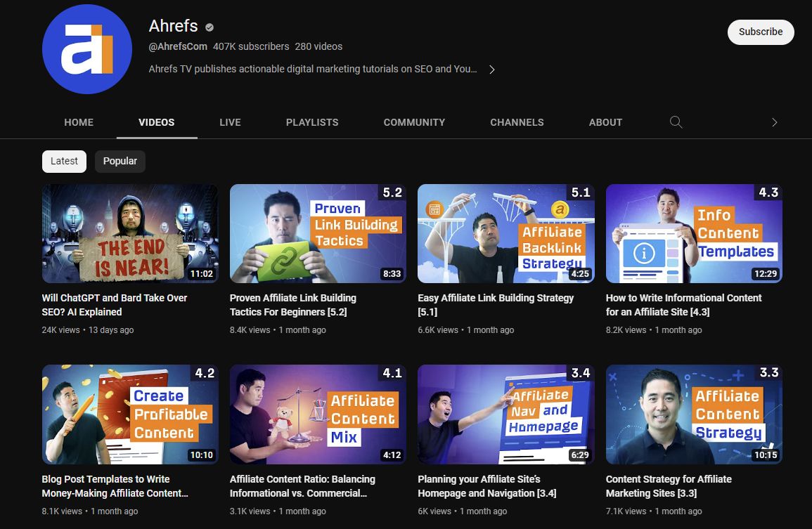Open the channel search icon
The height and width of the screenshot is (529, 812).
click(676, 122)
